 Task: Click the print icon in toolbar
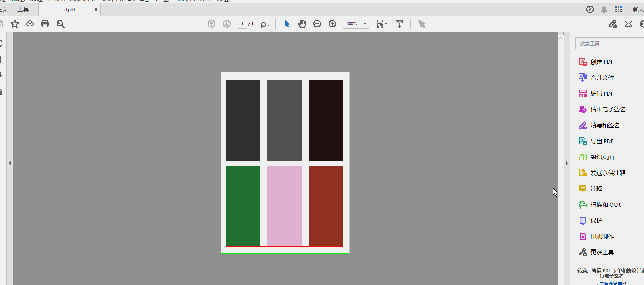(45, 24)
